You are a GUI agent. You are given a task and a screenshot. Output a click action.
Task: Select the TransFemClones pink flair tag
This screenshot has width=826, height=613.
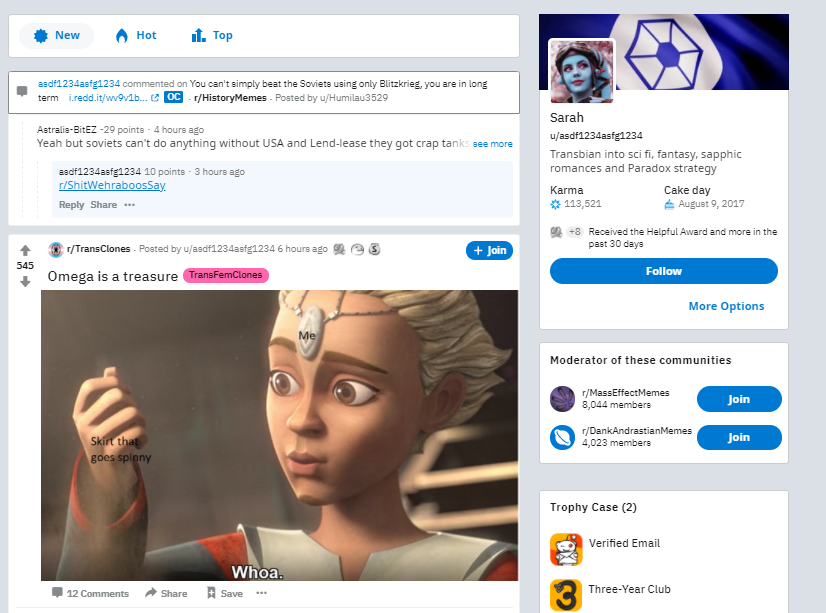tap(226, 275)
